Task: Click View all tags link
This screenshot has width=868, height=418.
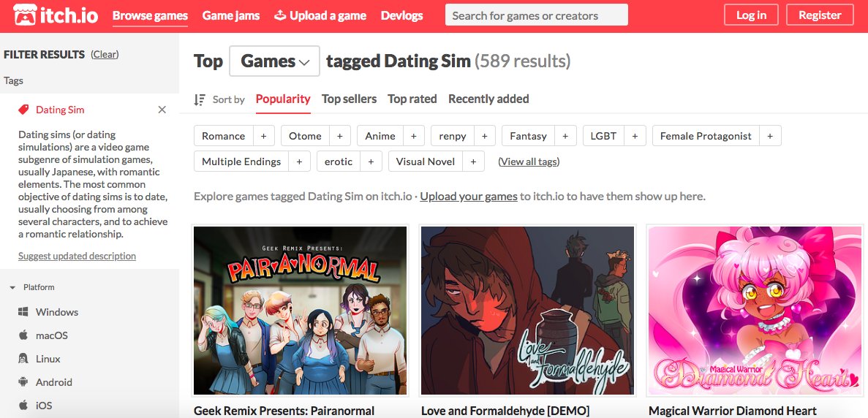Action: click(529, 161)
